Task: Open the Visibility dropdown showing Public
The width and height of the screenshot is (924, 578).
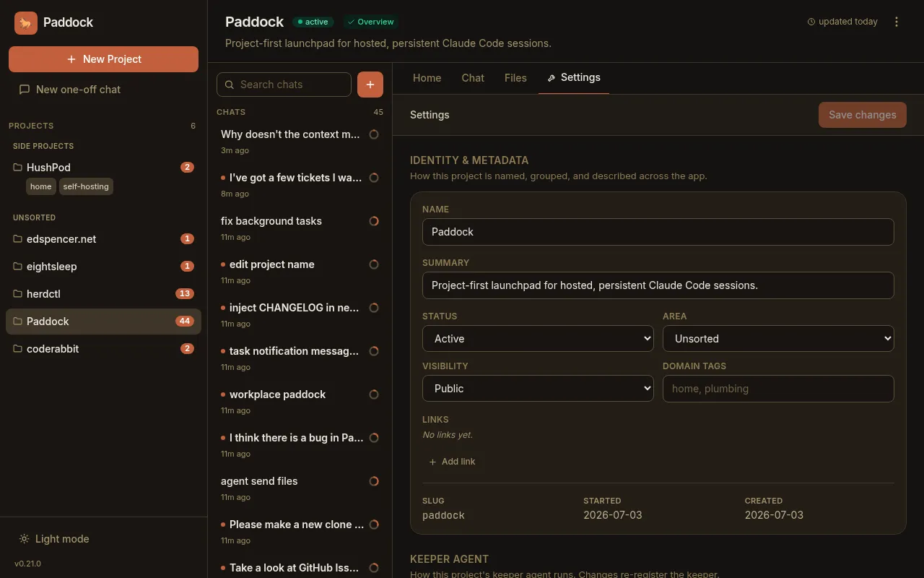Action: pos(538,388)
